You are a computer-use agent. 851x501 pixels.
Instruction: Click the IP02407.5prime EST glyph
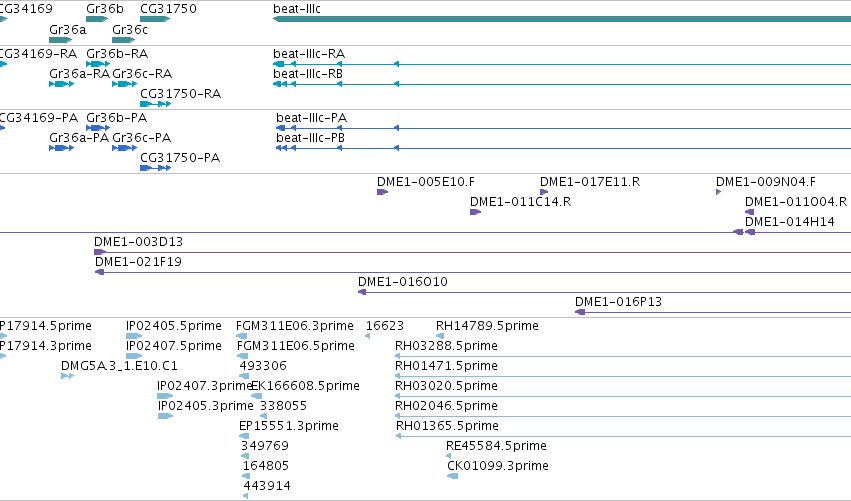(134, 356)
